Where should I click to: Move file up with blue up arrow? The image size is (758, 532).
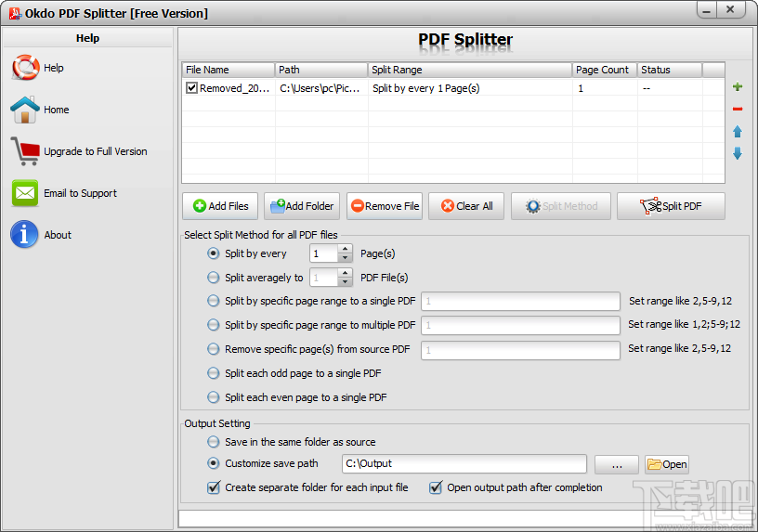[738, 132]
